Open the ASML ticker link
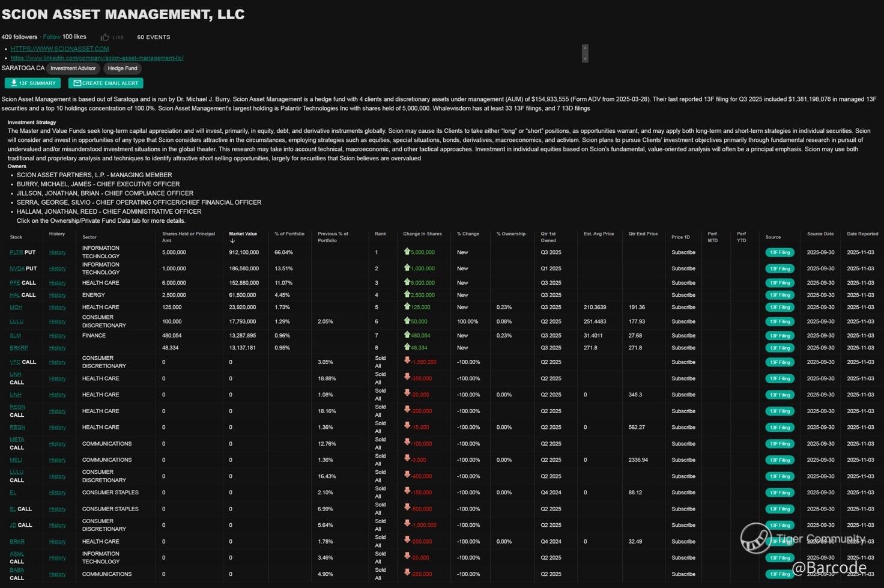Screen dimensions: 884x588 tap(17, 554)
